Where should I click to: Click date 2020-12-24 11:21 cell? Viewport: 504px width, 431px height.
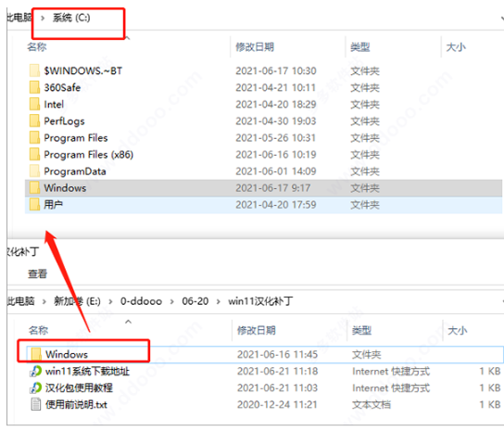click(x=277, y=405)
